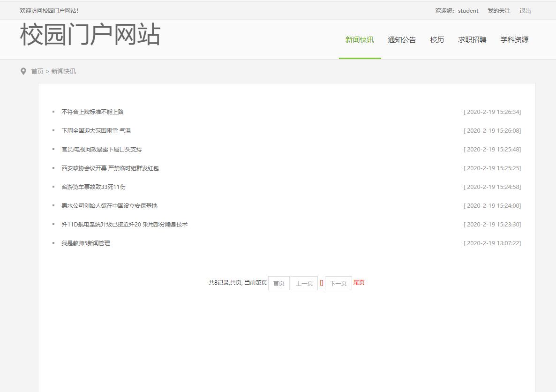The width and height of the screenshot is (556, 392).
Task: Click 退出 to log out
Action: pyautogui.click(x=525, y=10)
